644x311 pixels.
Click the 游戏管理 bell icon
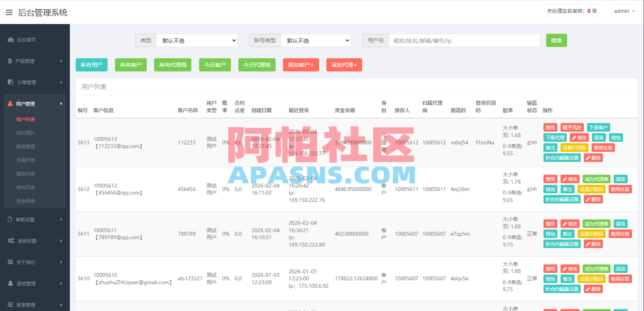click(10, 283)
